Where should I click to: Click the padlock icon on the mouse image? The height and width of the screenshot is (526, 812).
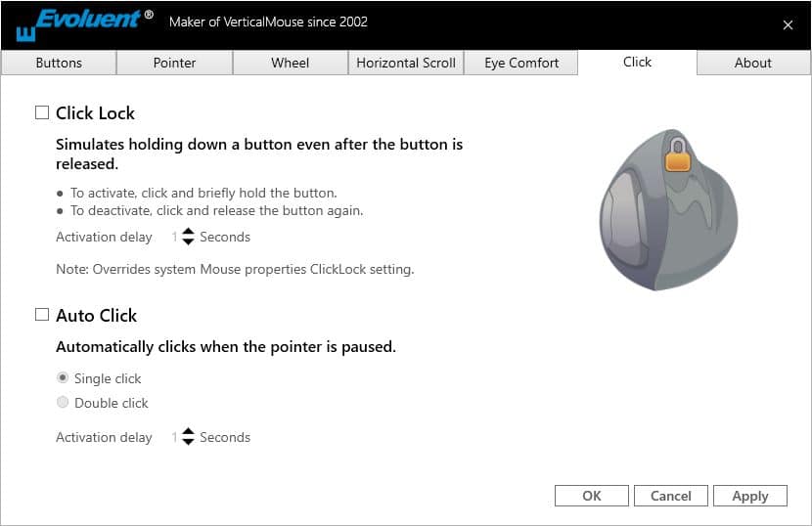677,153
